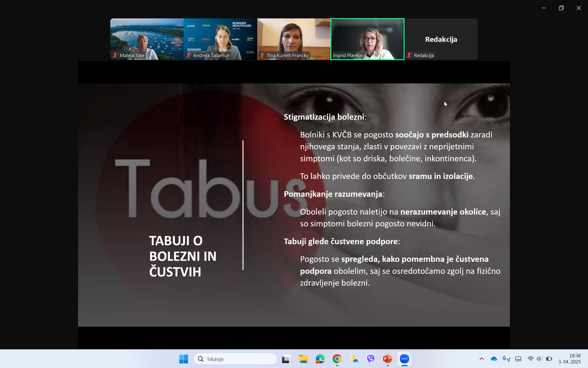588x368 pixels.
Task: Open microphone and location tray indicator
Action: 506,359
